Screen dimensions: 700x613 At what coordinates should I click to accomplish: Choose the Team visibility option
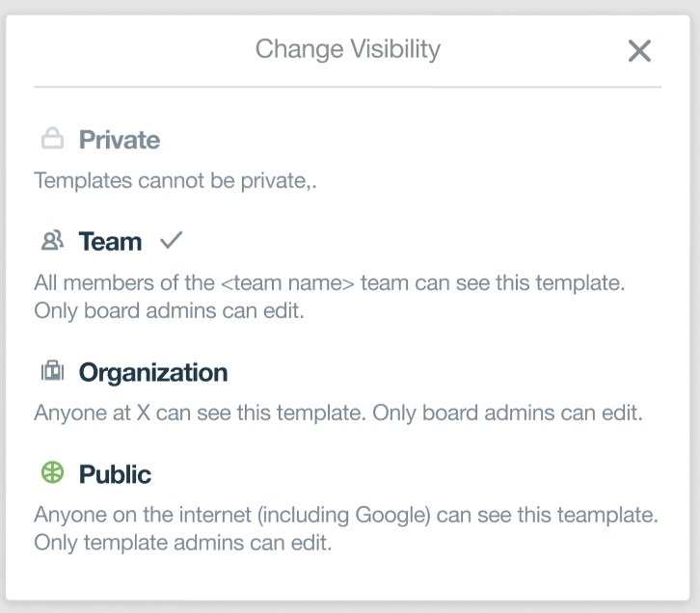pos(110,241)
